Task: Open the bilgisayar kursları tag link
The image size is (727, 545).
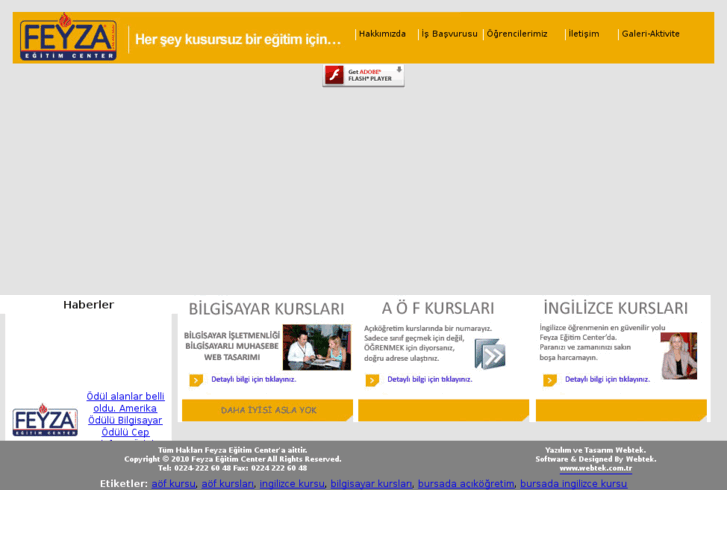Action: point(371,484)
